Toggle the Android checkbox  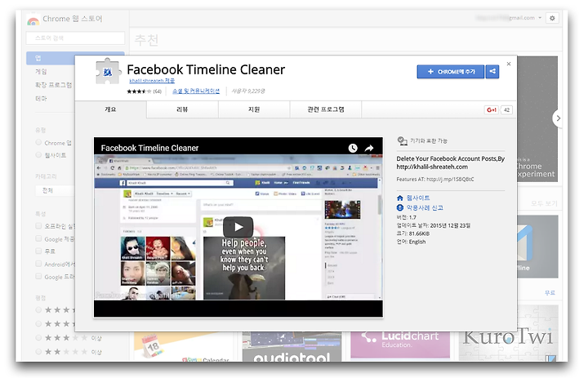(38, 264)
